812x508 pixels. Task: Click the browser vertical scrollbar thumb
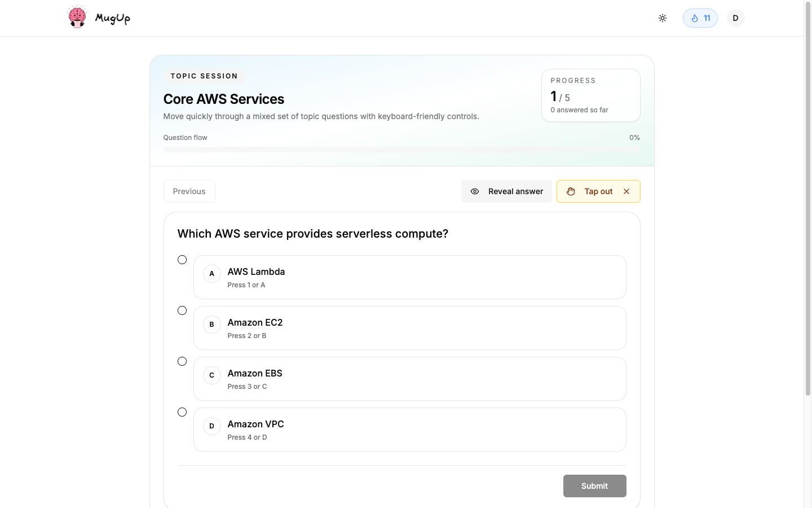coord(808,198)
